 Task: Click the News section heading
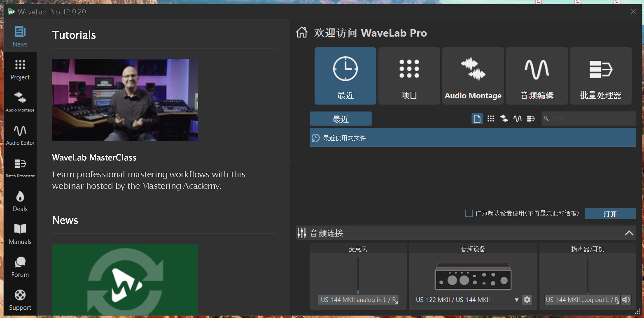tap(65, 221)
